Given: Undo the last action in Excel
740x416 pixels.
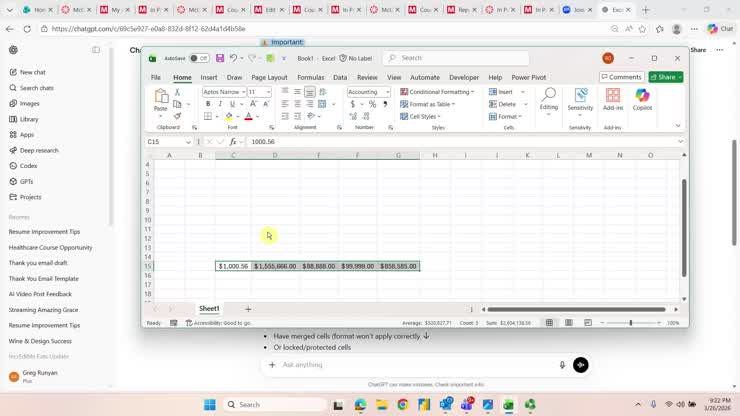Looking at the screenshot, I should [233, 58].
